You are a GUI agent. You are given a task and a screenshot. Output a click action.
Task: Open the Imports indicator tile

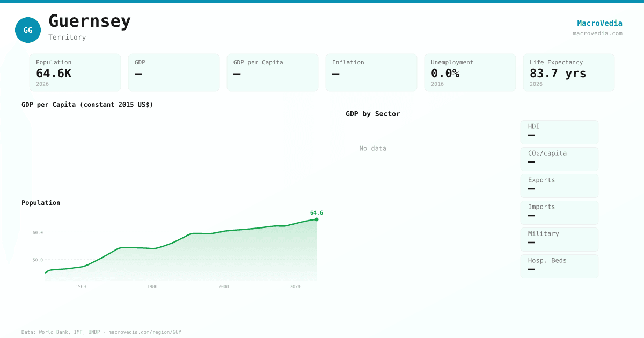point(559,212)
